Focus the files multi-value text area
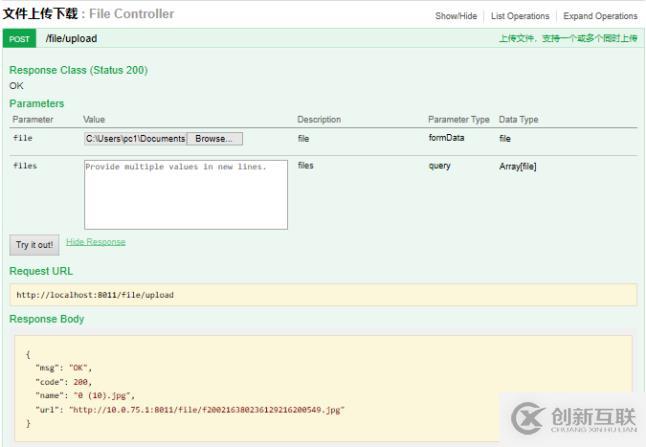Viewport: 646px width, 447px height. [x=186, y=194]
